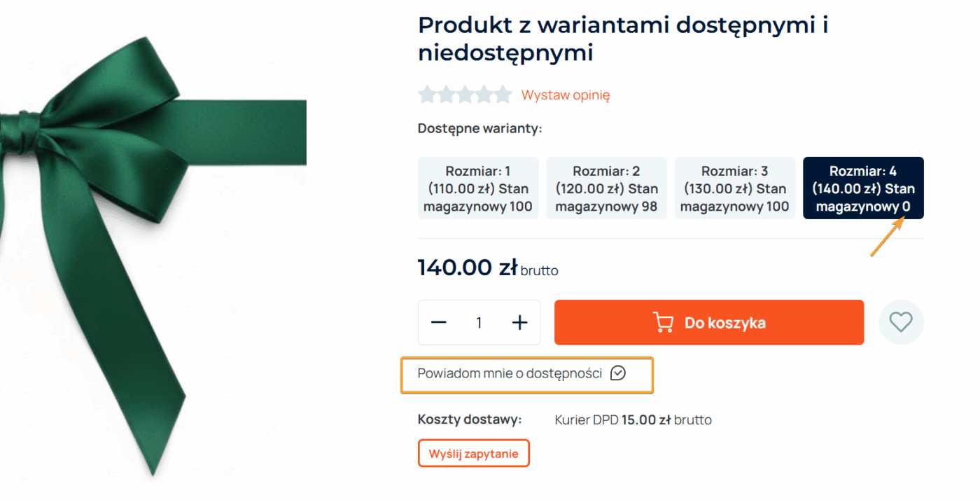The width and height of the screenshot is (980, 500).
Task: Decrease quantity with the minus button
Action: point(439,322)
